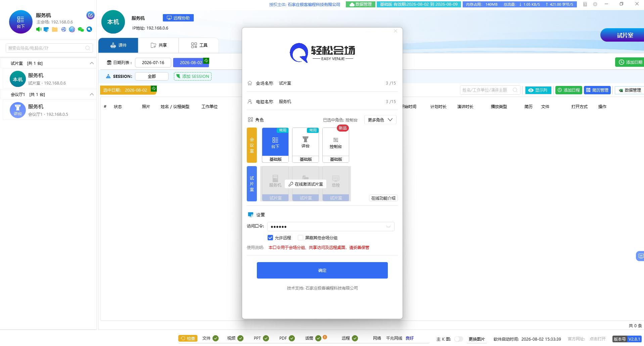The image size is (644, 346).
Task: Click the 添加 SESSION button
Action: [193, 76]
